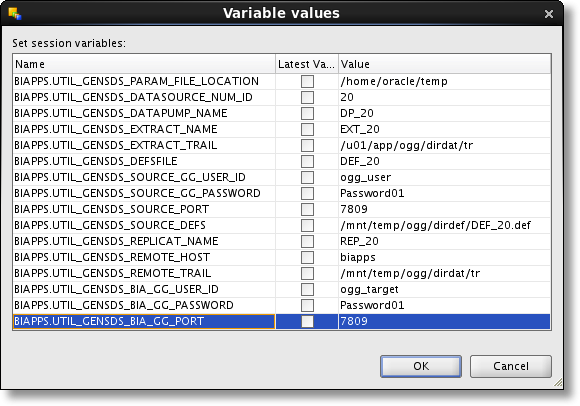Click the Value column header

(x=444, y=64)
